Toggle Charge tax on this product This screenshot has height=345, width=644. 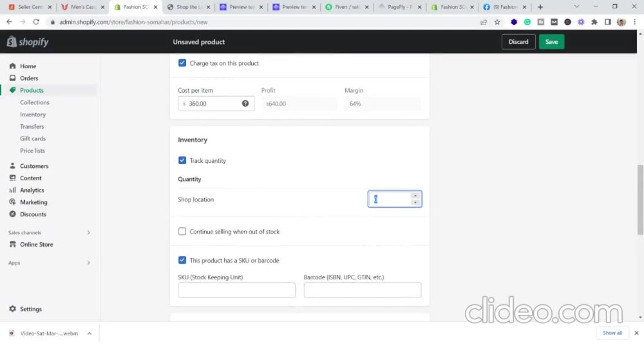182,63
